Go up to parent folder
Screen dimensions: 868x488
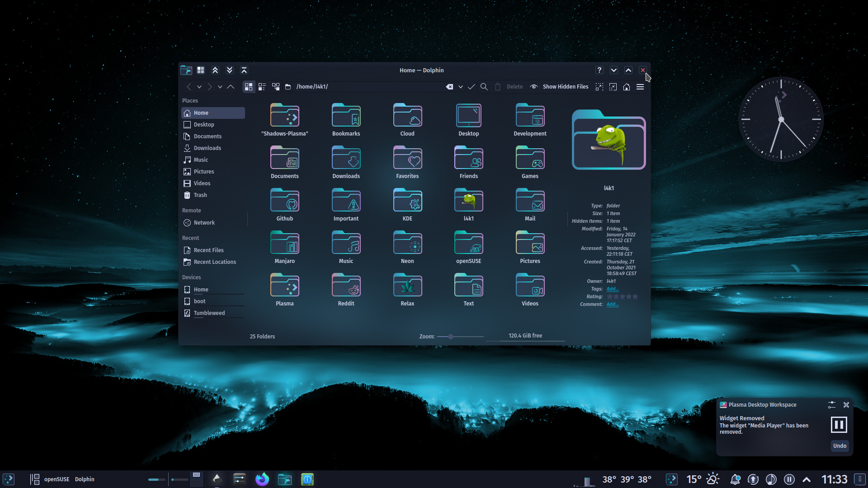(x=231, y=87)
